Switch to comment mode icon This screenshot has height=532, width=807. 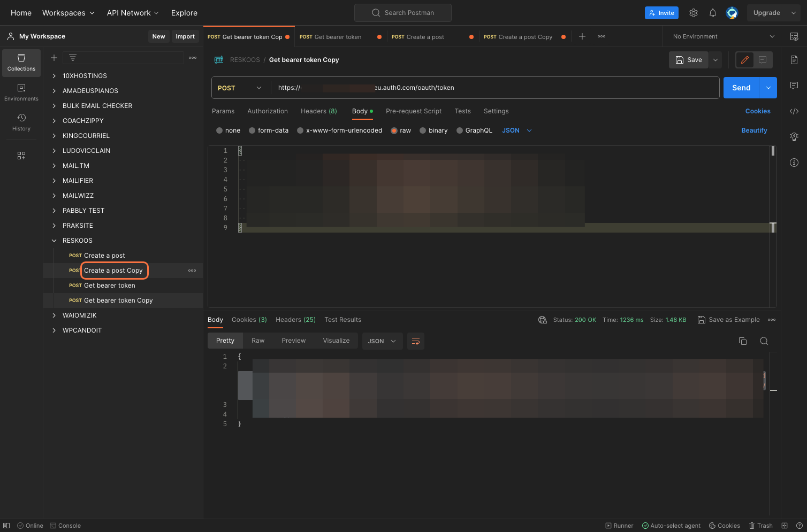click(x=763, y=60)
